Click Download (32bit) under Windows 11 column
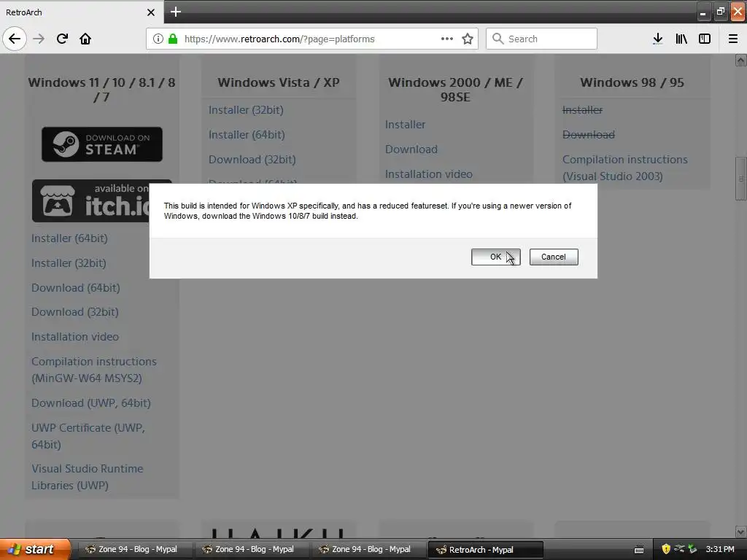The width and height of the screenshot is (747, 560). (75, 312)
